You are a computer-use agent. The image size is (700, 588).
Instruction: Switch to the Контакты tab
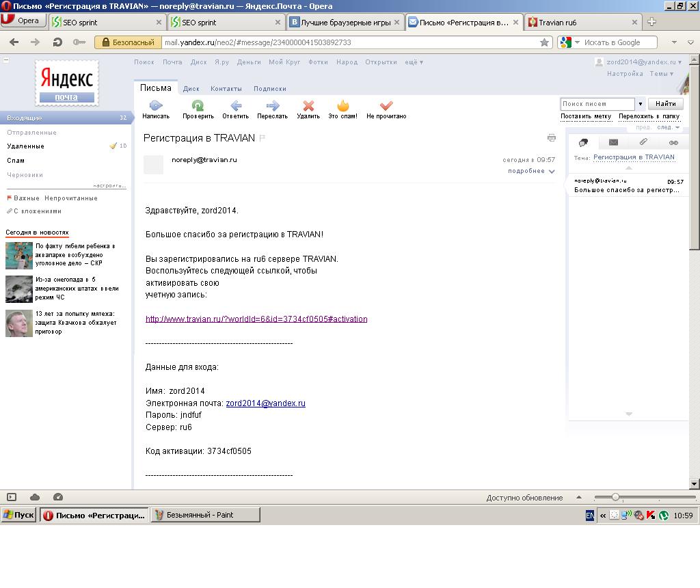(x=226, y=89)
